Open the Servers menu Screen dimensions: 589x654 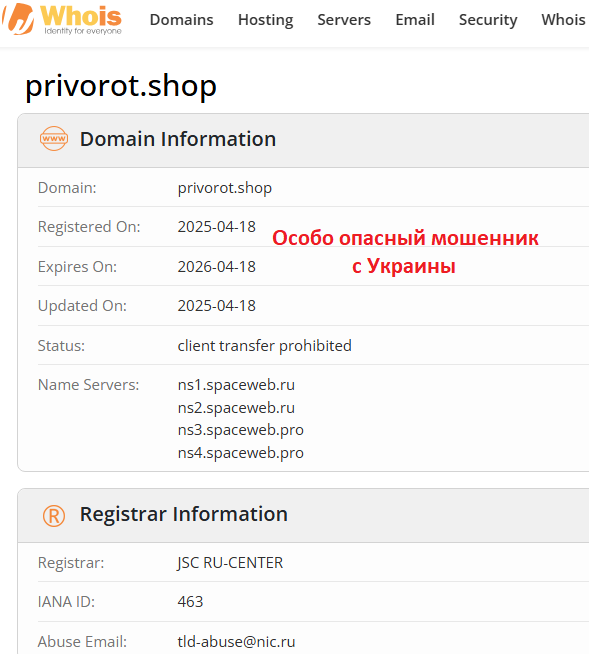[344, 20]
